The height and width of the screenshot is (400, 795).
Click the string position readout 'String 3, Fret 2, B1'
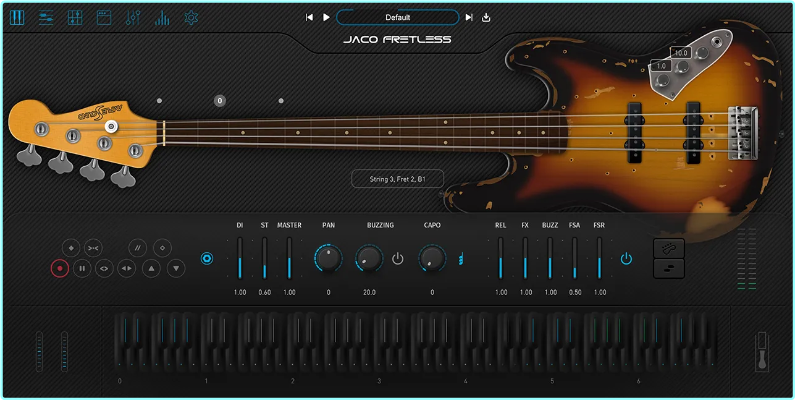click(x=398, y=179)
